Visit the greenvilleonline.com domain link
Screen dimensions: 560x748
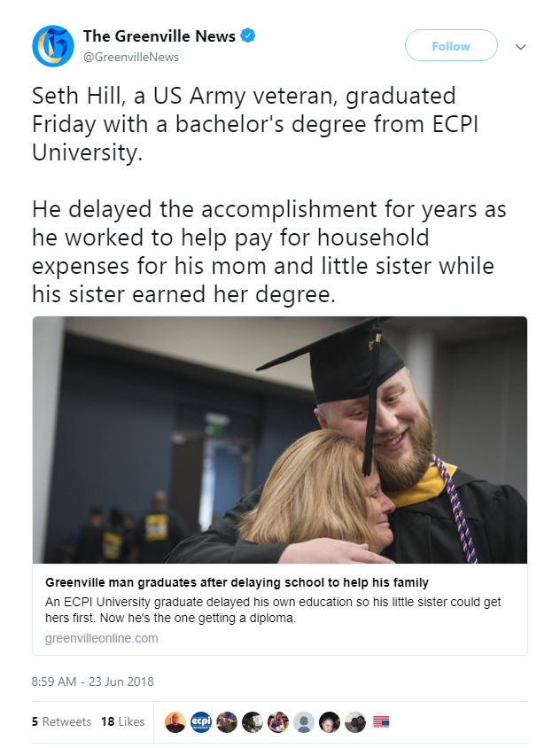[102, 638]
